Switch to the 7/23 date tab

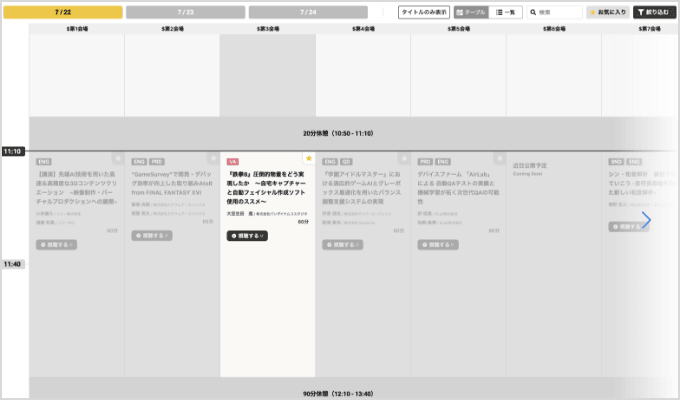186,12
